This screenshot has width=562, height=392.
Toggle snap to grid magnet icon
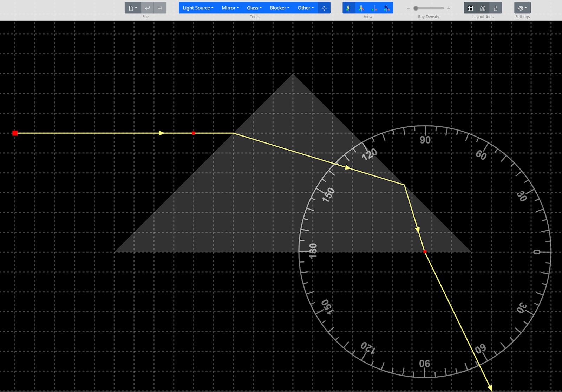[483, 8]
